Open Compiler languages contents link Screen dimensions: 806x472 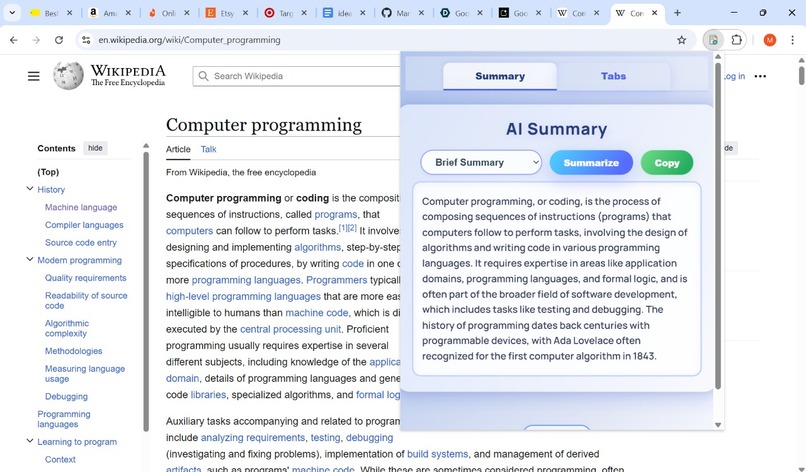(x=84, y=225)
